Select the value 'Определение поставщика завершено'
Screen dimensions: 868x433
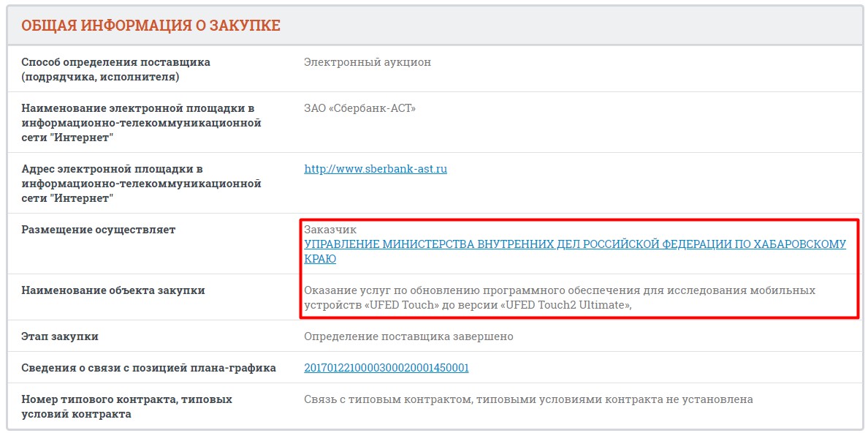pyautogui.click(x=408, y=336)
